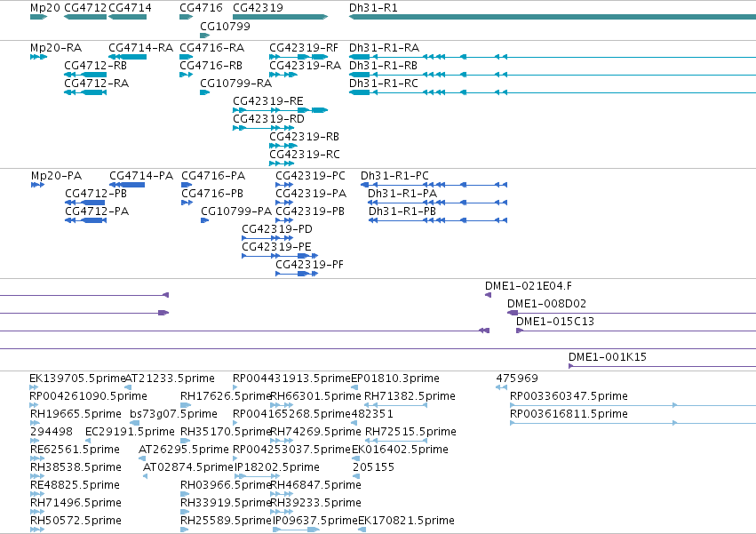The width and height of the screenshot is (756, 534).
Task: Open transcript CG10799-RA
Action: point(235,84)
